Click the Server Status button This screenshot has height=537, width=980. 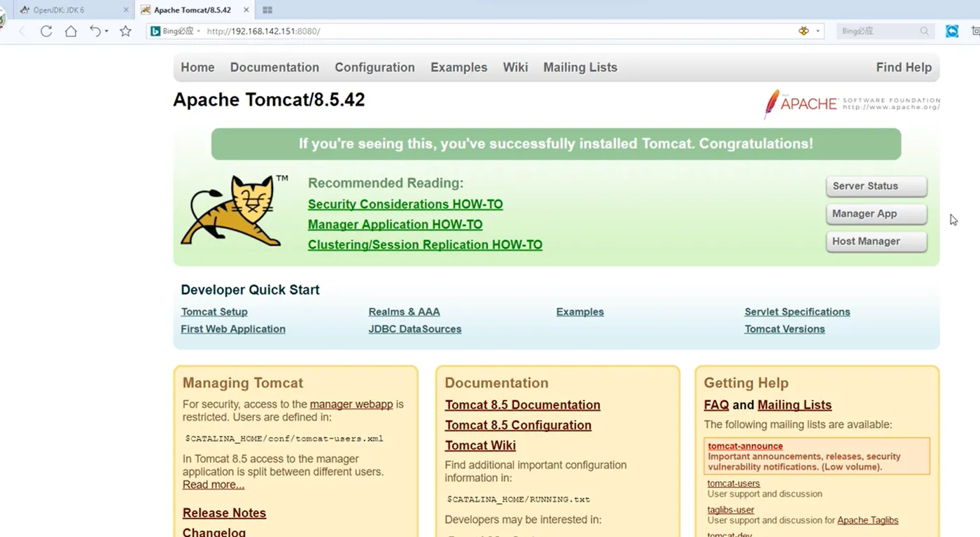[876, 186]
